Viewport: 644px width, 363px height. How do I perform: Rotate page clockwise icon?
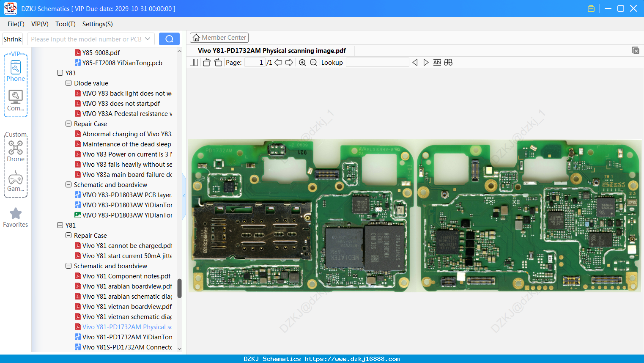point(218,63)
